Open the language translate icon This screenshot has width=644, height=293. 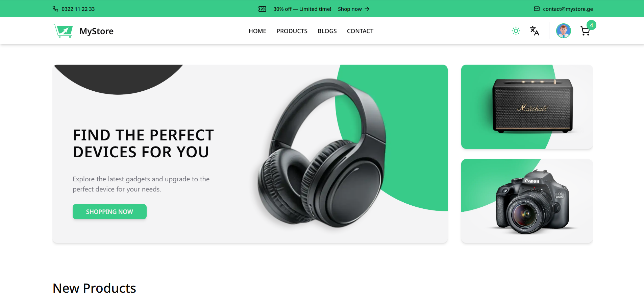(x=534, y=31)
